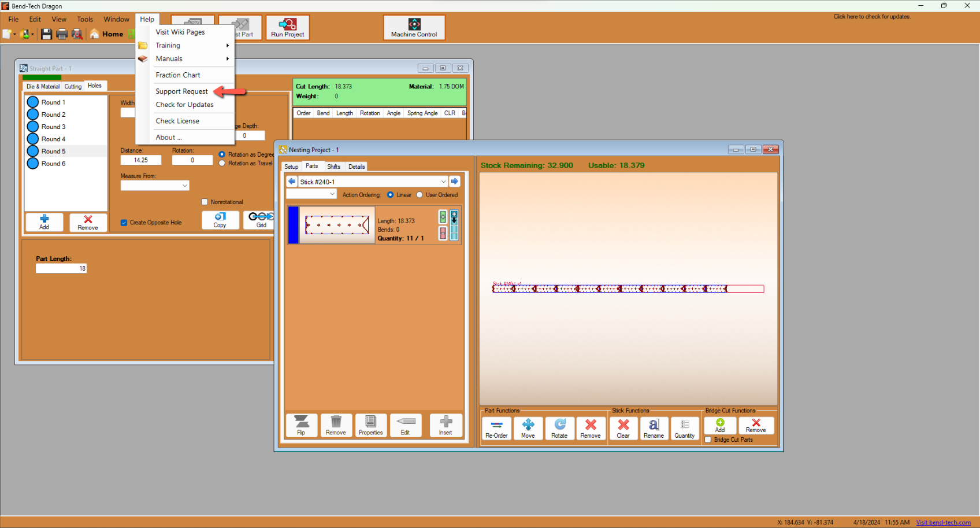Click the Visit bend-tech.com link

click(943, 522)
